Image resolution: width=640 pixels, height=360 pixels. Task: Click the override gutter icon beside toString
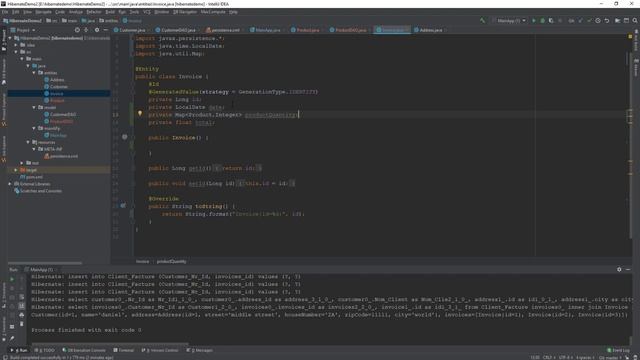pyautogui.click(x=123, y=206)
